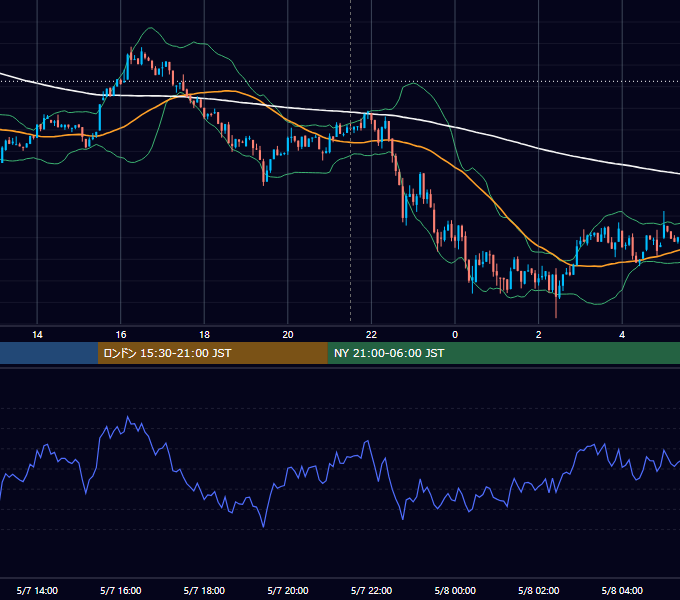Click the 16 hour label on time axis

[x=121, y=335]
